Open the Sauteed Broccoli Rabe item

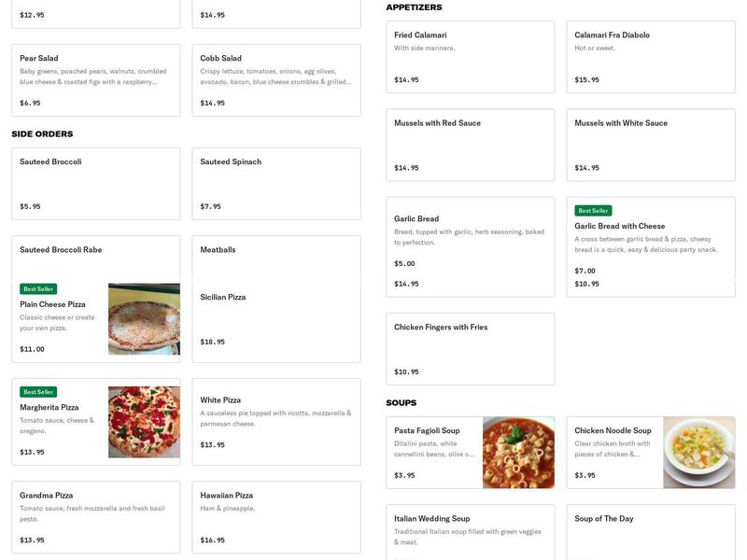pos(93,252)
